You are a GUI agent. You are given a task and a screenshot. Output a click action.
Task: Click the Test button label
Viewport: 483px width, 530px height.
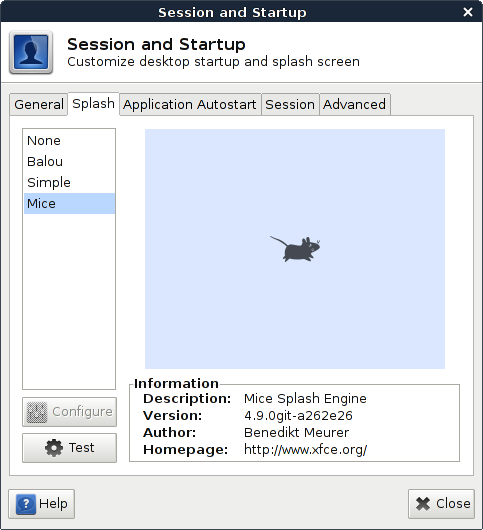(x=81, y=448)
